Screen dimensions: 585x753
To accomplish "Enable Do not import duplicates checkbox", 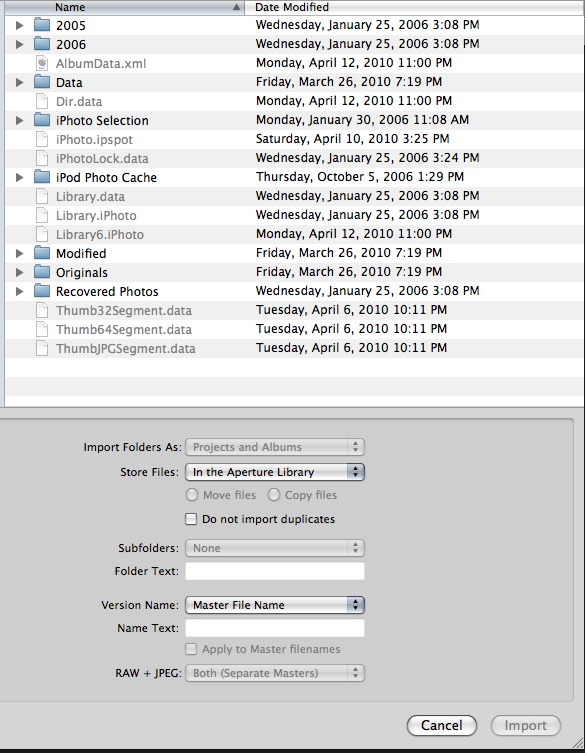I will (x=191, y=519).
